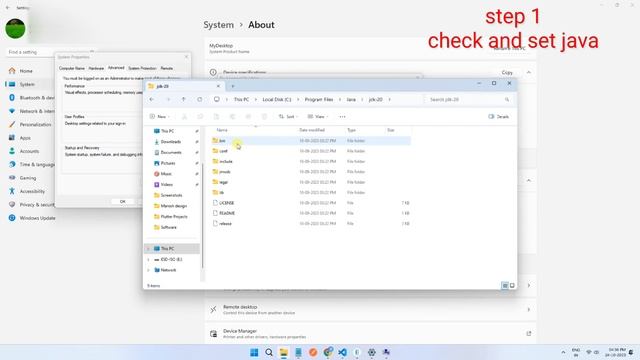Open Apps in Settings sidebar

coord(25,138)
